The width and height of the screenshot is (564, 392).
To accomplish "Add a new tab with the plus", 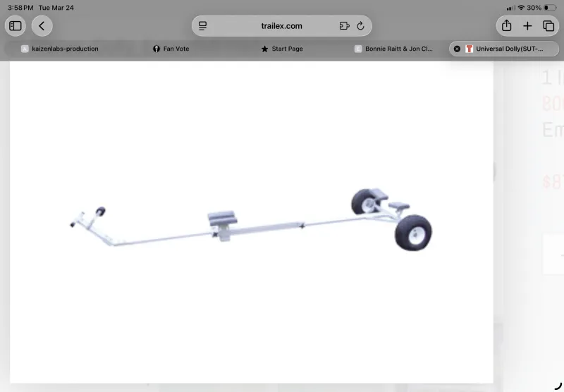I will (x=527, y=26).
